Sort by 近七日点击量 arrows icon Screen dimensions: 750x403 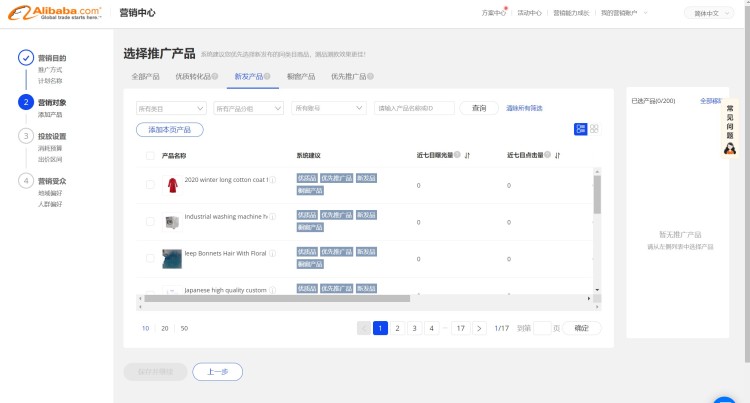pos(557,156)
